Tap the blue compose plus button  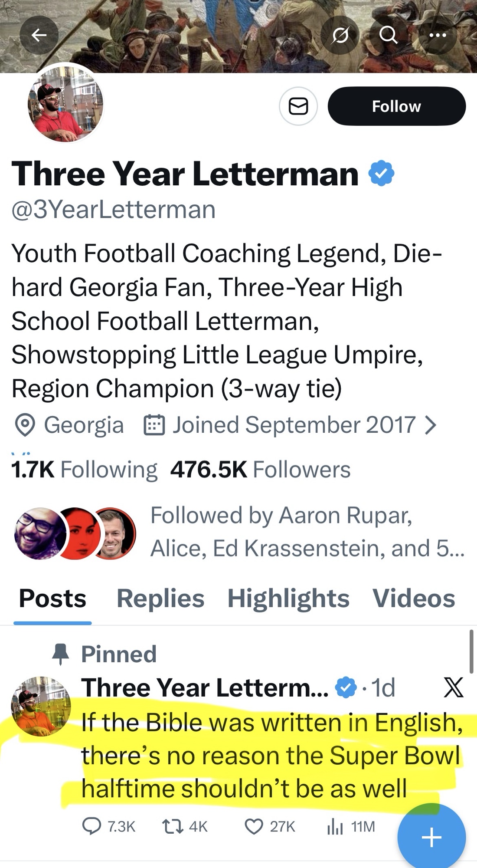coord(431,837)
